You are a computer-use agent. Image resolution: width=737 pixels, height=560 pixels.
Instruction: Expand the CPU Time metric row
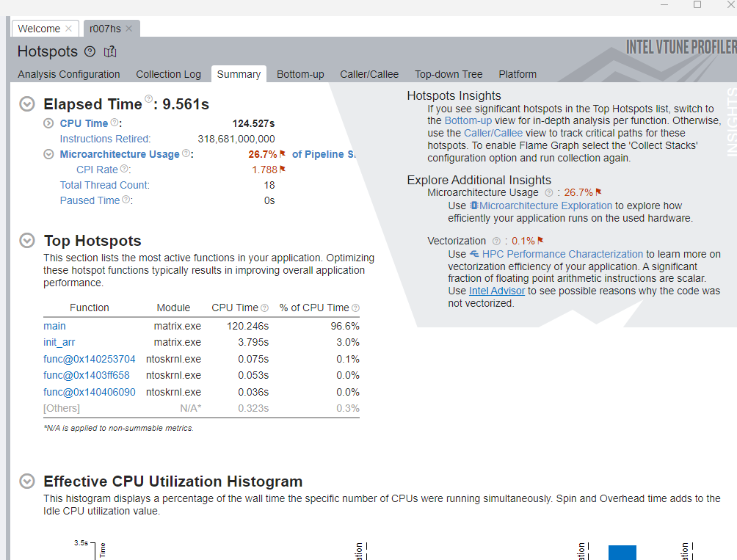48,123
